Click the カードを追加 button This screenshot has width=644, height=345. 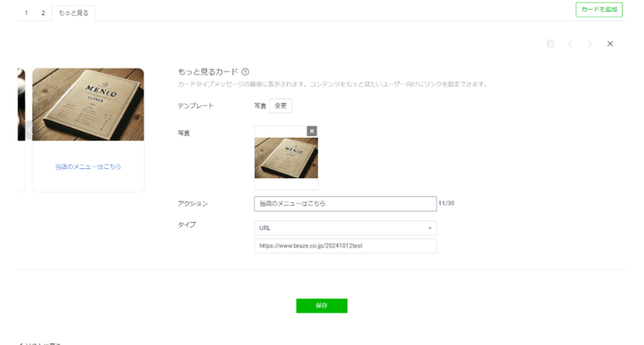[599, 9]
